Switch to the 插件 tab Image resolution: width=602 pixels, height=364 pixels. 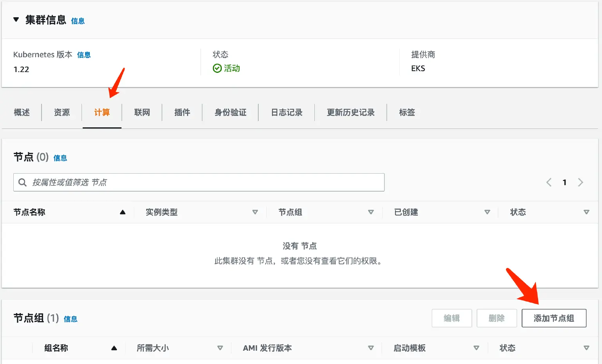click(x=182, y=112)
